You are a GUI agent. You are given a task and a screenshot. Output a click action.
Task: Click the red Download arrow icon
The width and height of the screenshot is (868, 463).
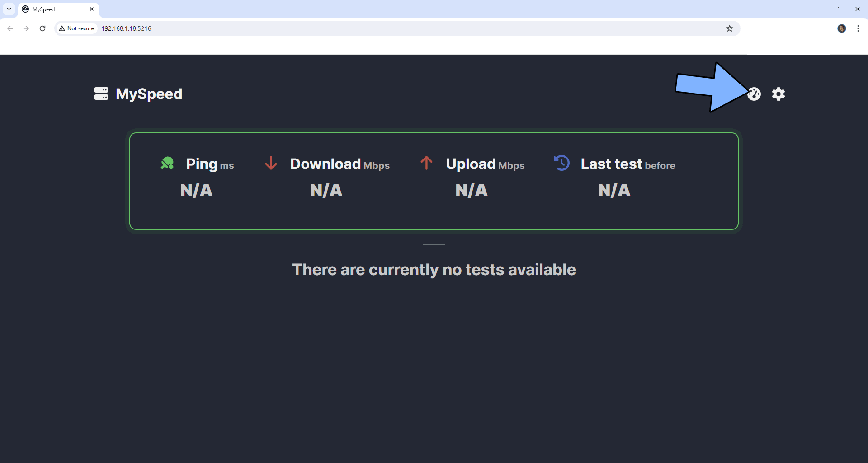(271, 163)
